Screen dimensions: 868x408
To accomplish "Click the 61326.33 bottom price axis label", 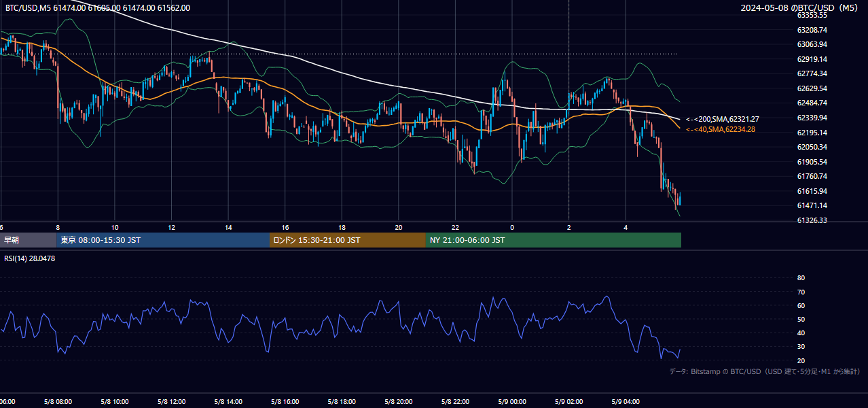I will point(812,220).
